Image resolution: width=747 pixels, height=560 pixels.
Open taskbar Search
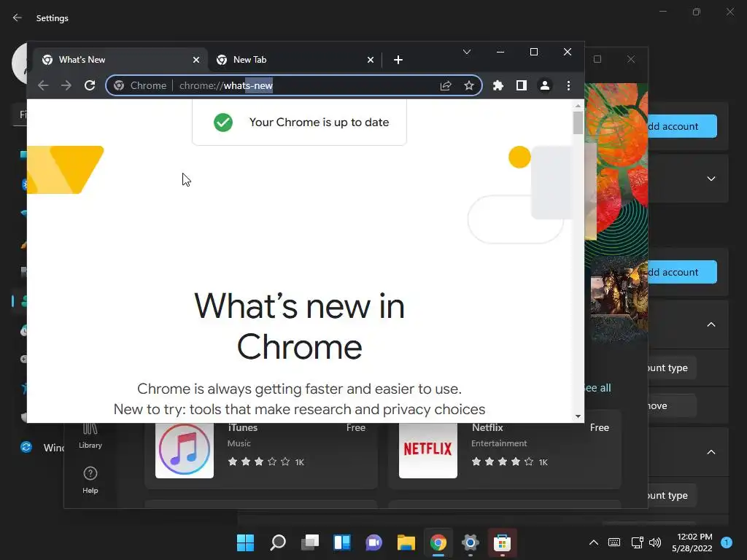(278, 542)
